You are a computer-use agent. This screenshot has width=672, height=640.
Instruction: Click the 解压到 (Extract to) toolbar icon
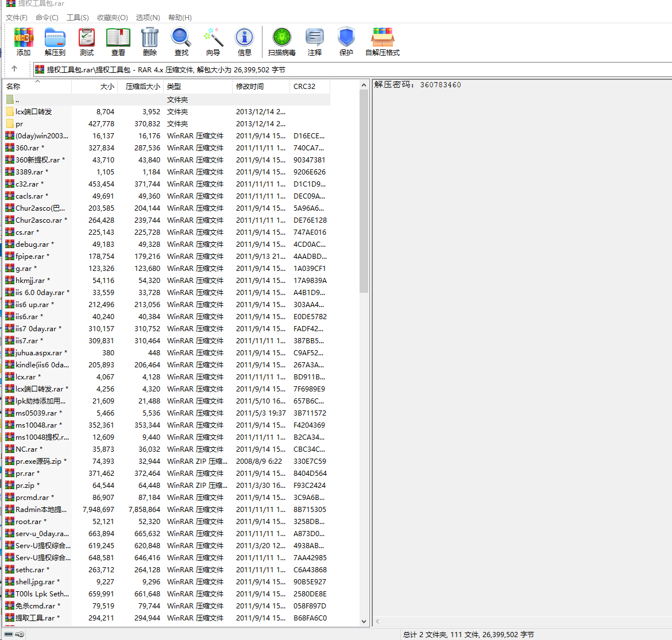click(55, 37)
